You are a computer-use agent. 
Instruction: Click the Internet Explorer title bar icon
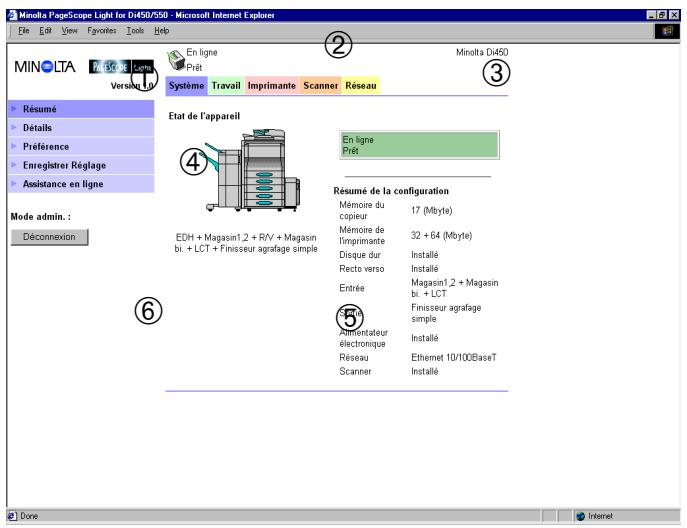click(x=12, y=15)
